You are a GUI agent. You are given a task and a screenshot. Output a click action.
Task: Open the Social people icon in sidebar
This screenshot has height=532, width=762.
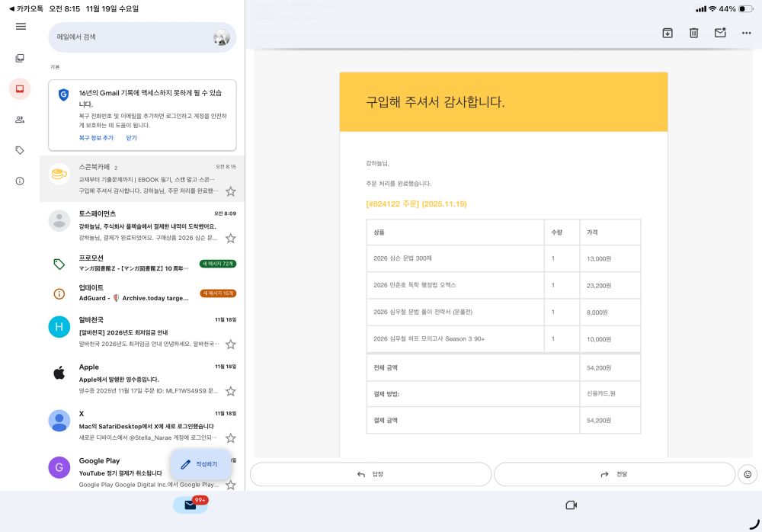20,120
